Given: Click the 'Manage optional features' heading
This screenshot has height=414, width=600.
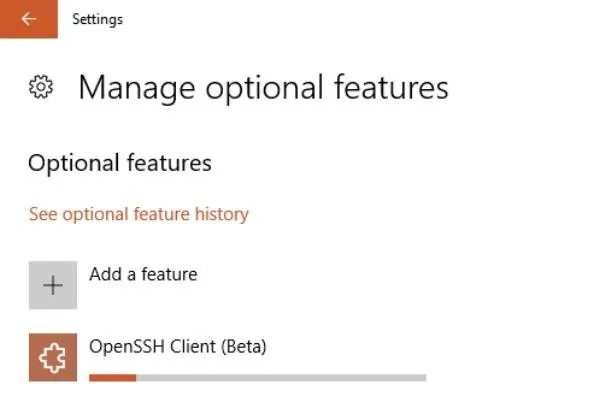Looking at the screenshot, I should click(x=263, y=88).
